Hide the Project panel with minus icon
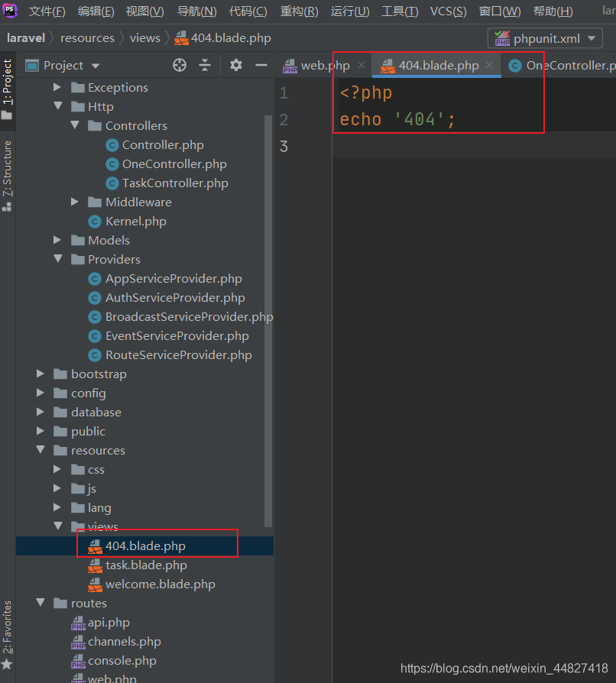Screen dimensions: 616x683 (x=261, y=66)
